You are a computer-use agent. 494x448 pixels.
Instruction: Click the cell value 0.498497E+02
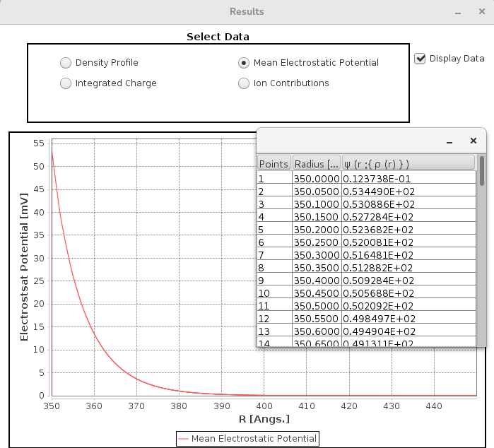coord(408,318)
